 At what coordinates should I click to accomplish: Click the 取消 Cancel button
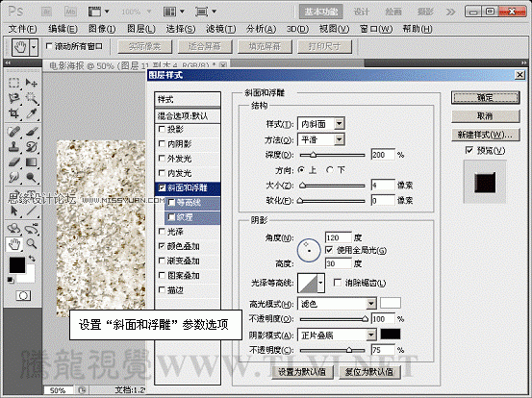tap(485, 116)
